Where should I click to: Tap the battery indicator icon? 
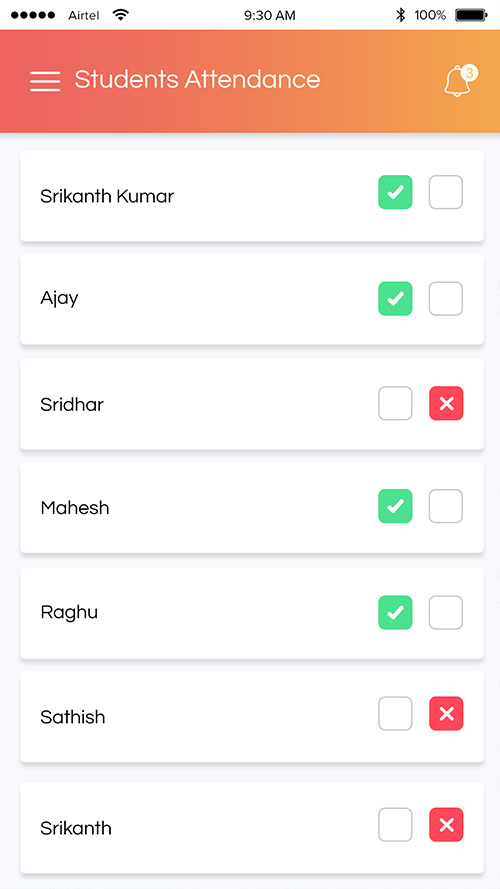click(x=471, y=15)
